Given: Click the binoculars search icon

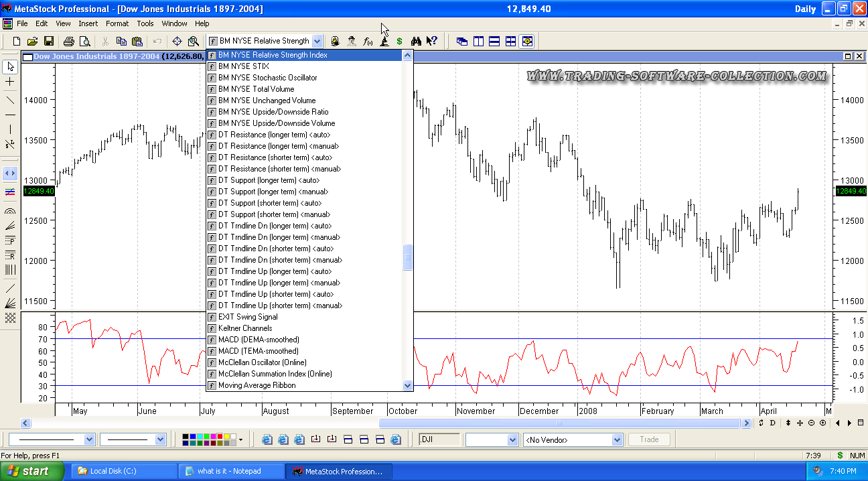Looking at the screenshot, I should pos(416,41).
